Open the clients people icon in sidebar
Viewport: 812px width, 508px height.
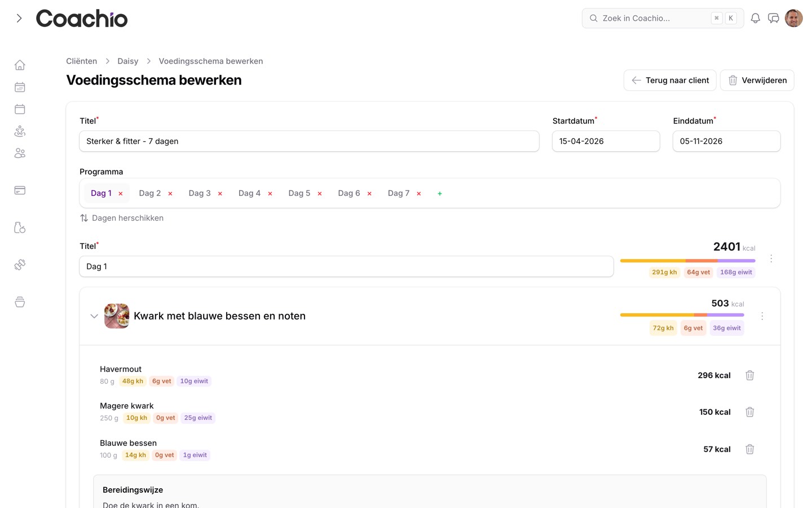(x=20, y=153)
